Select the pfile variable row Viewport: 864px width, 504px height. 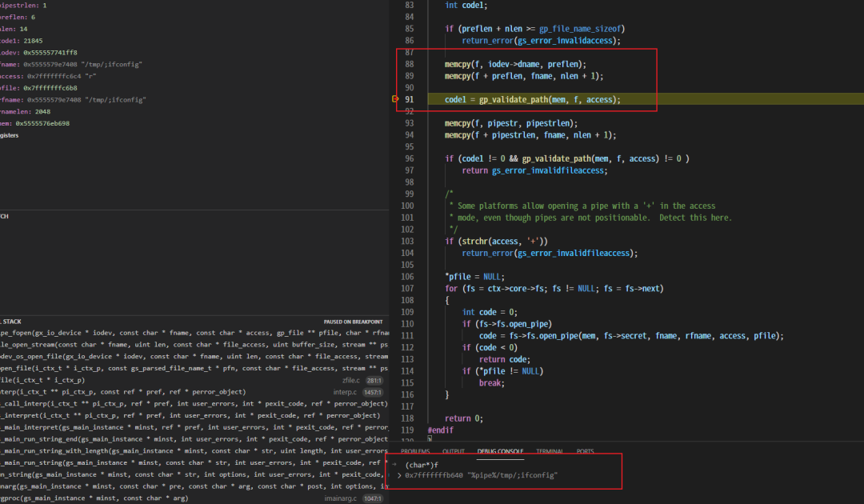(194, 88)
